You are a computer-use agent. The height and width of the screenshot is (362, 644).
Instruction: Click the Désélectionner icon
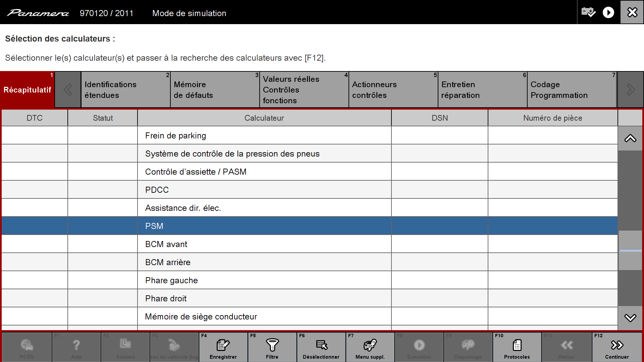[x=321, y=345]
